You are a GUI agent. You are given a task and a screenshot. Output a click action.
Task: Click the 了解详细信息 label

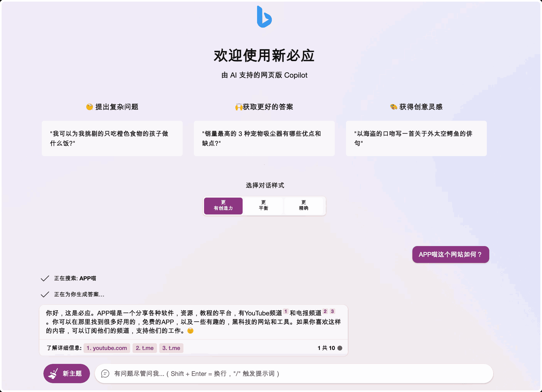click(64, 348)
